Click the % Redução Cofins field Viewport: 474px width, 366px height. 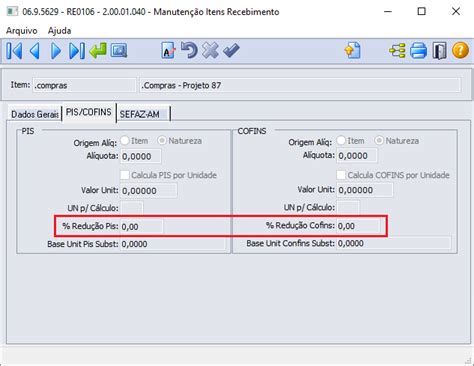(x=358, y=226)
